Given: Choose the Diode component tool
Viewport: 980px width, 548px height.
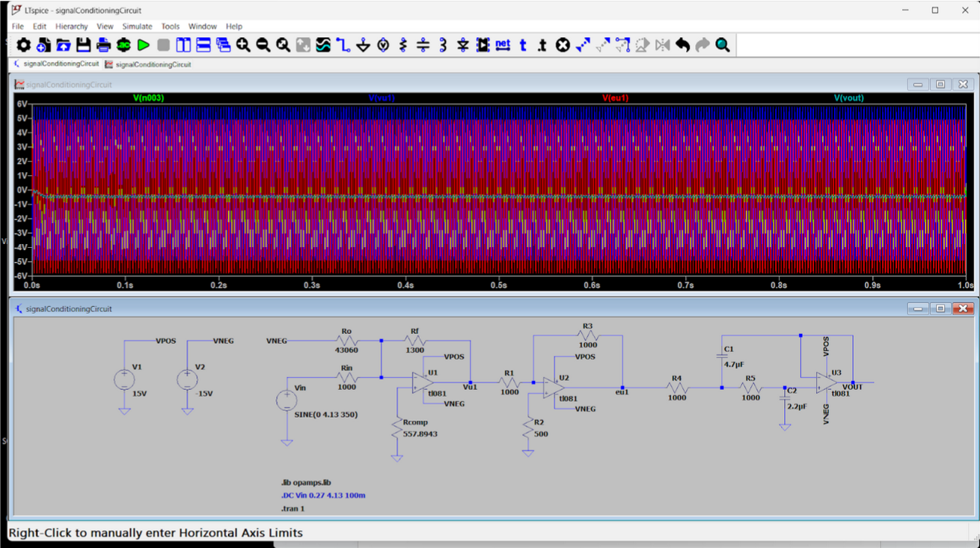Looking at the screenshot, I should pos(463,46).
